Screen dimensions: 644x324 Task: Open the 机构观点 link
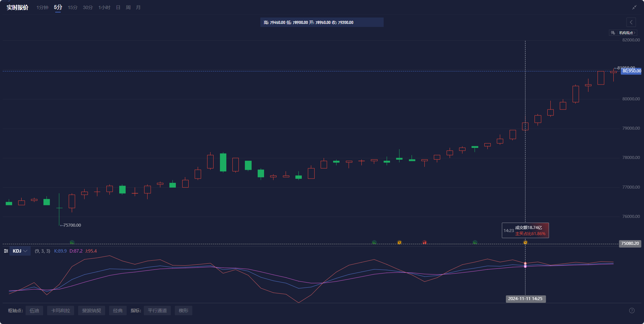tap(627, 33)
